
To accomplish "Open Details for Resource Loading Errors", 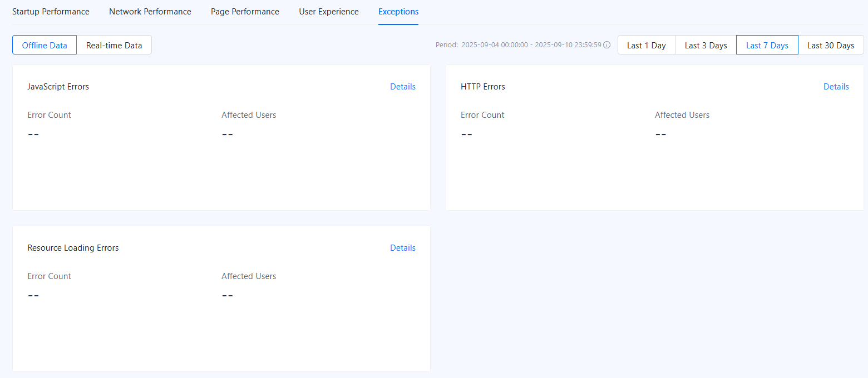I will [x=402, y=248].
